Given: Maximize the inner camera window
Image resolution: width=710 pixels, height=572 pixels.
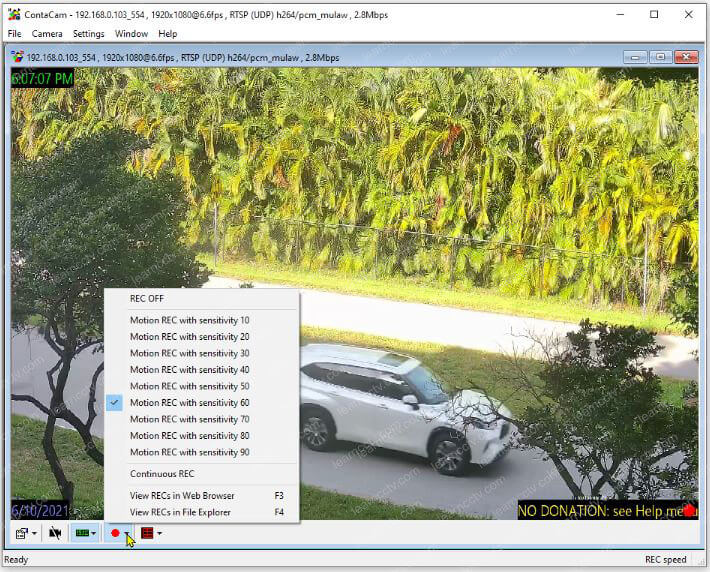Looking at the screenshot, I should (x=660, y=57).
